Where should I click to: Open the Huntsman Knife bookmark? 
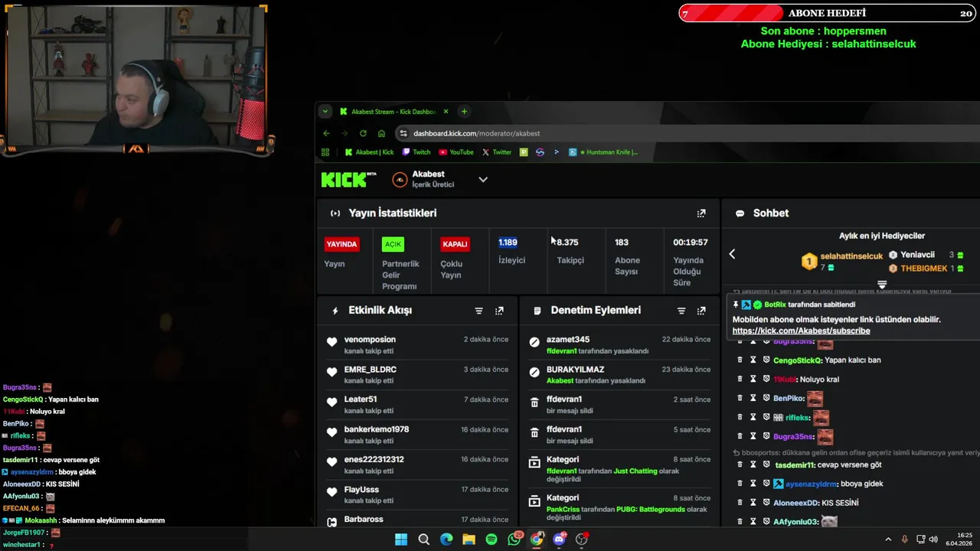(603, 152)
